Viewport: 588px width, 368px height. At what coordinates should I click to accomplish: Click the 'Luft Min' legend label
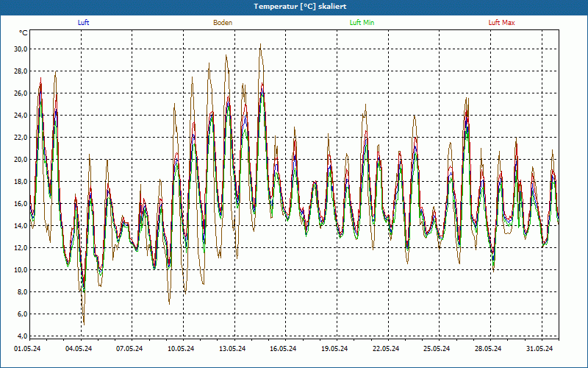click(x=362, y=23)
